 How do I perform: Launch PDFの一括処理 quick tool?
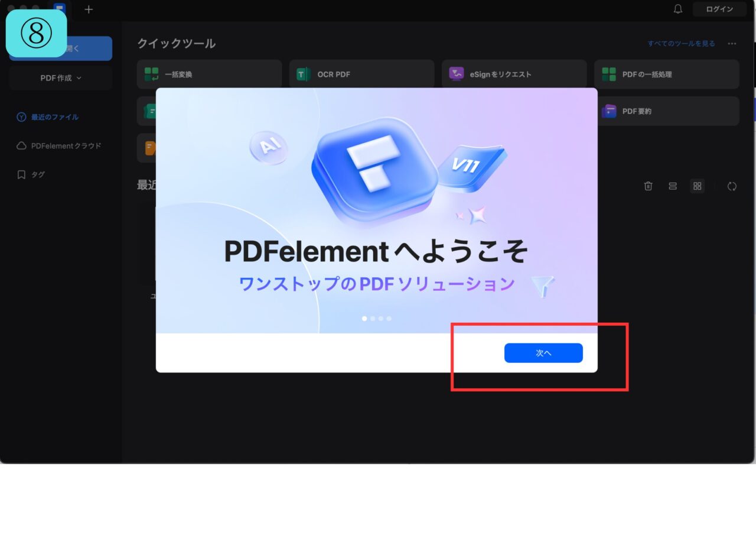click(x=667, y=74)
